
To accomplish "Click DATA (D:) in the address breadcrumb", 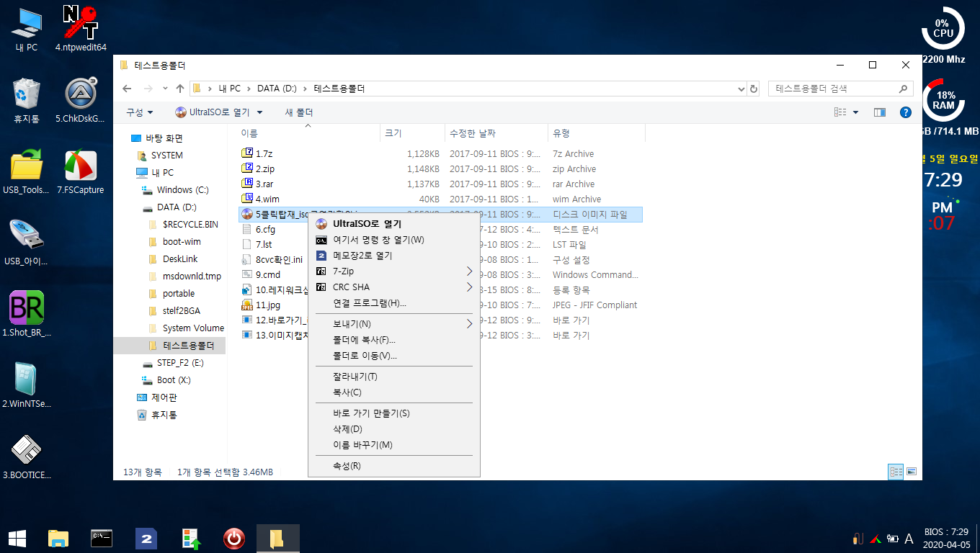I will click(x=277, y=89).
